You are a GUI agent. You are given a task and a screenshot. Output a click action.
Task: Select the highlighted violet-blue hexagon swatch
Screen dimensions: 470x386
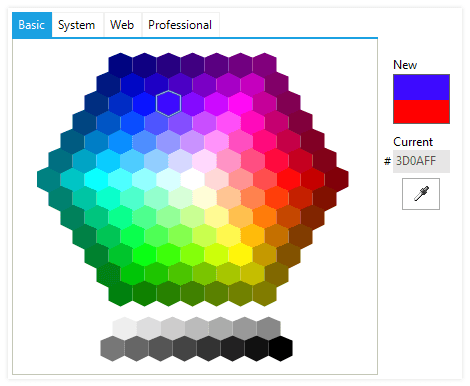pos(169,103)
